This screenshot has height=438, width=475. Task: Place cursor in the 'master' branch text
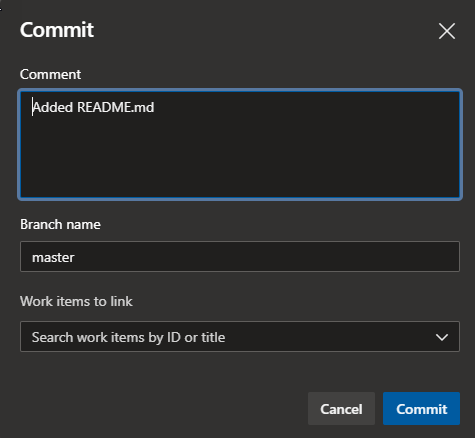[53, 257]
